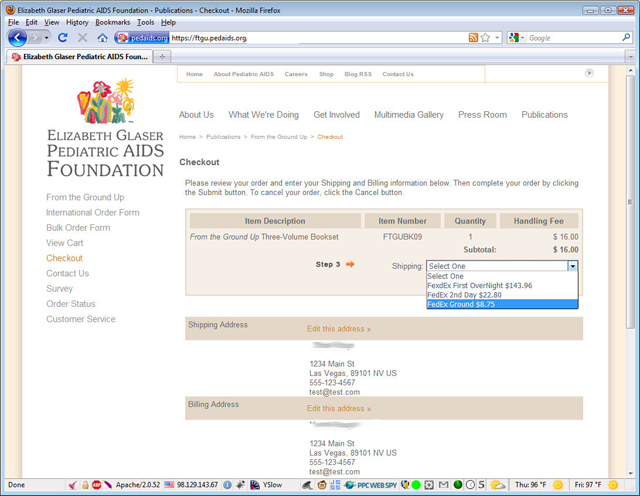Click the Apache/2.0.52 server text in status bar

(x=138, y=485)
